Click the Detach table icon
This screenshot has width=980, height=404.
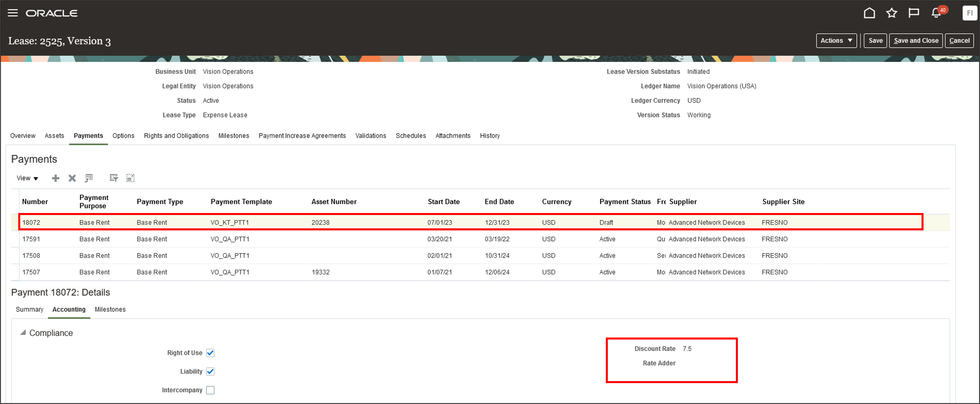130,178
